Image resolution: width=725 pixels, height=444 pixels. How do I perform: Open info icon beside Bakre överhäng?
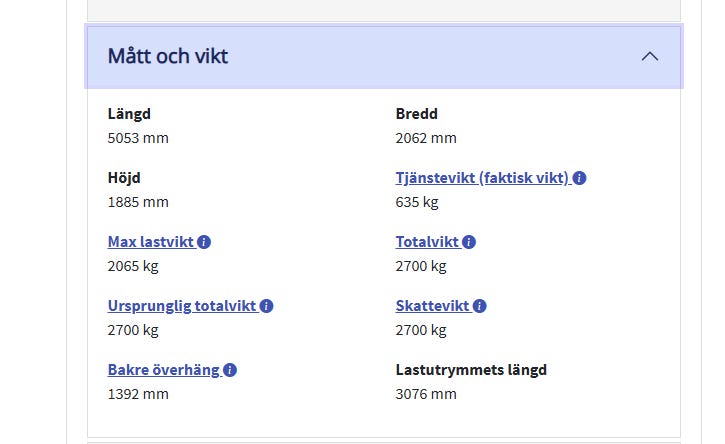coord(230,370)
